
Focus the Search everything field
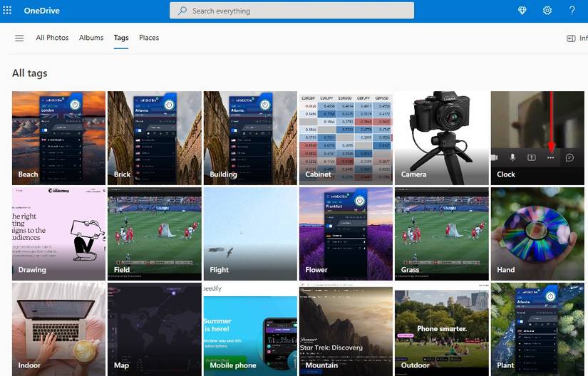pyautogui.click(x=292, y=11)
